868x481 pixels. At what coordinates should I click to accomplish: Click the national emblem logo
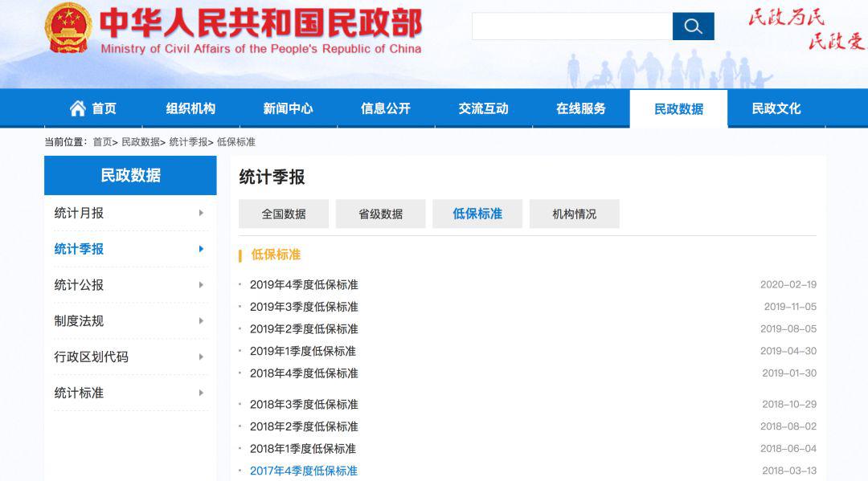point(68,27)
